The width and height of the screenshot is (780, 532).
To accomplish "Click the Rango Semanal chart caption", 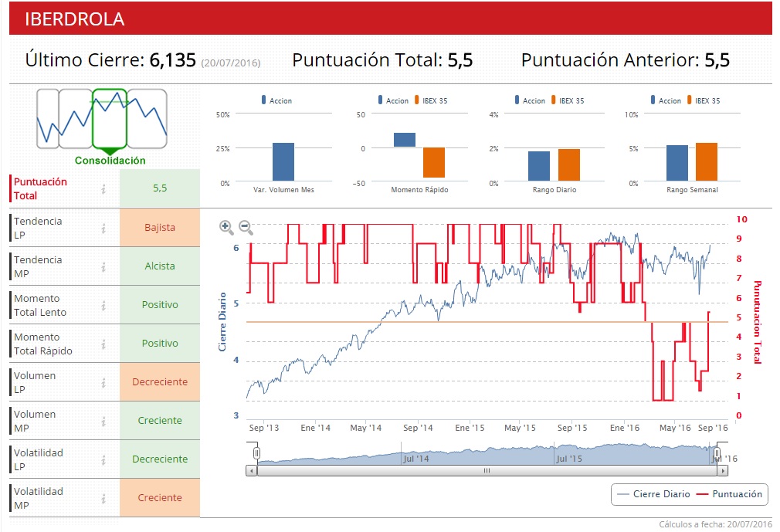I will point(692,189).
